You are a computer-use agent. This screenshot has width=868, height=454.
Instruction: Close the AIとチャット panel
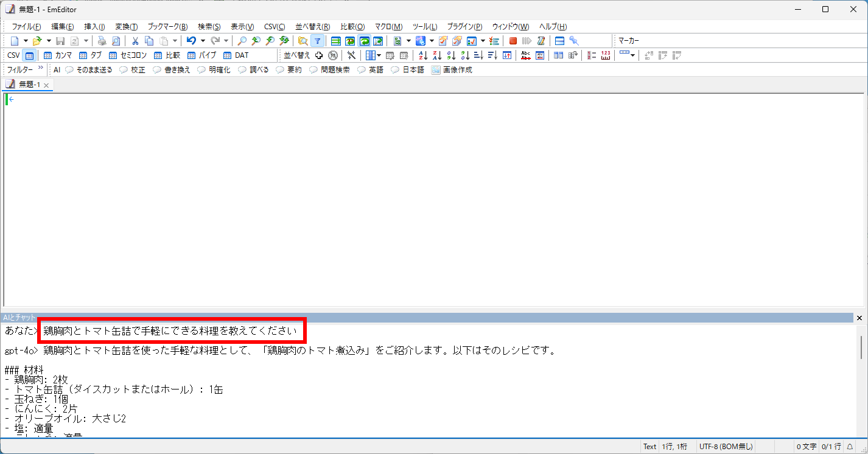click(x=859, y=318)
